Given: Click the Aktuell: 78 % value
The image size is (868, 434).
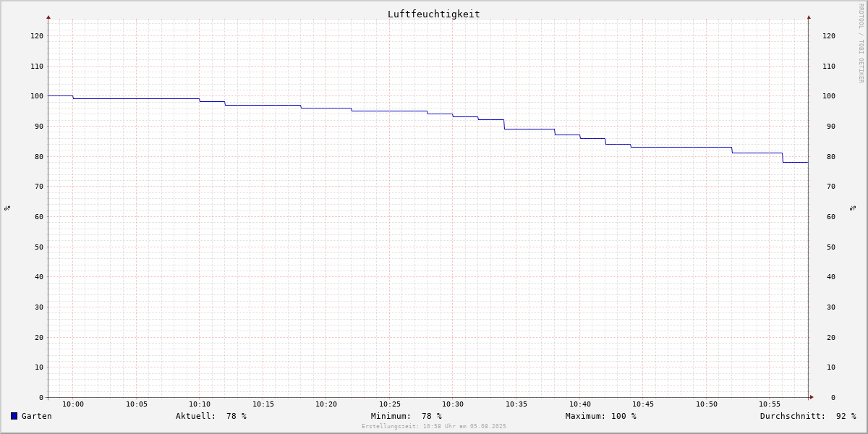Looking at the screenshot, I should 211,416.
